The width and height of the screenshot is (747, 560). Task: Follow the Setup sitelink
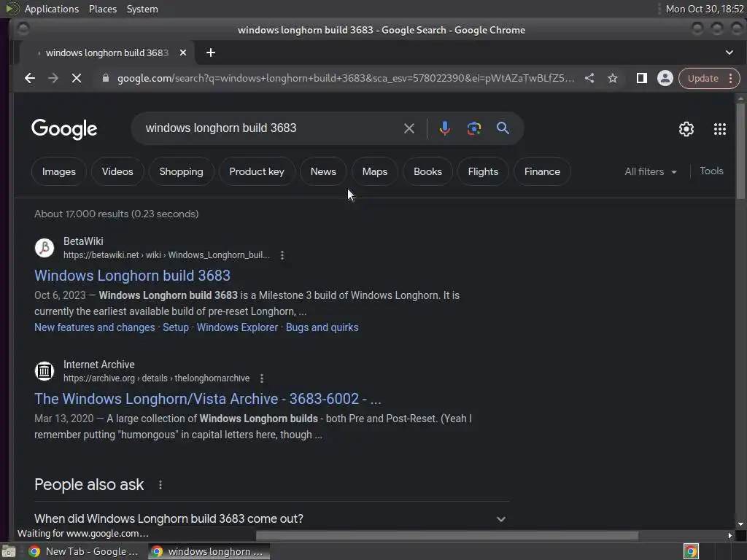tap(176, 327)
